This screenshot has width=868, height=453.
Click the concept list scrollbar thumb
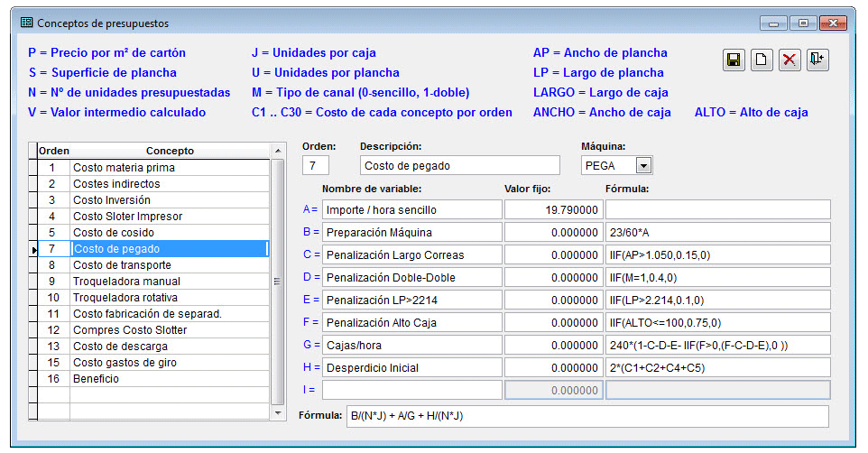[278, 282]
